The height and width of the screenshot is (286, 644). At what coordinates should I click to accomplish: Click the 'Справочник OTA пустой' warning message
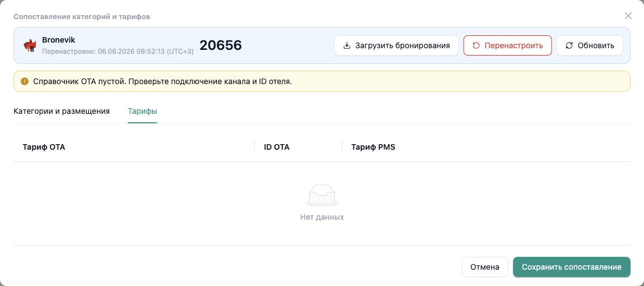(162, 81)
